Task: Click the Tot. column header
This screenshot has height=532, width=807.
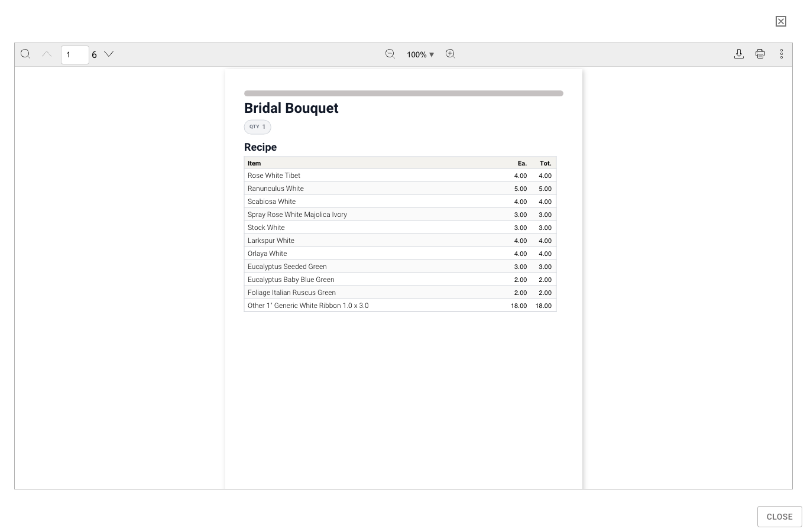Action: (545, 163)
